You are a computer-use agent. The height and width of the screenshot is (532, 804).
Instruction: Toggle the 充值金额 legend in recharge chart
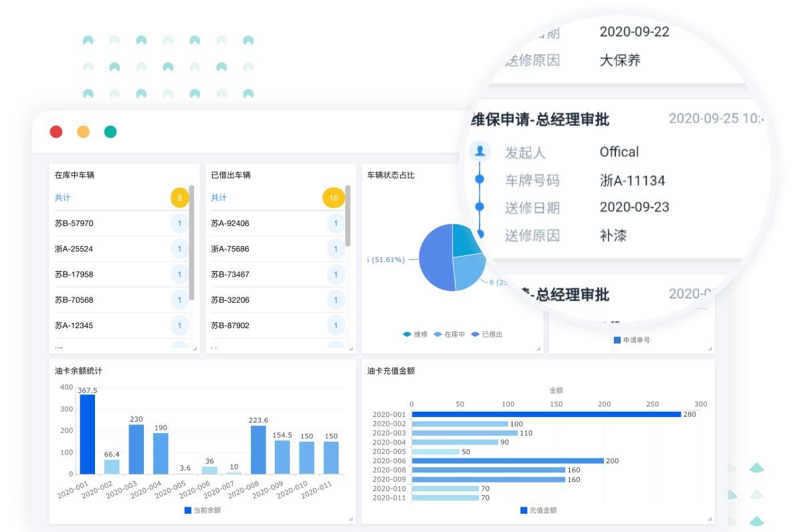(538, 510)
